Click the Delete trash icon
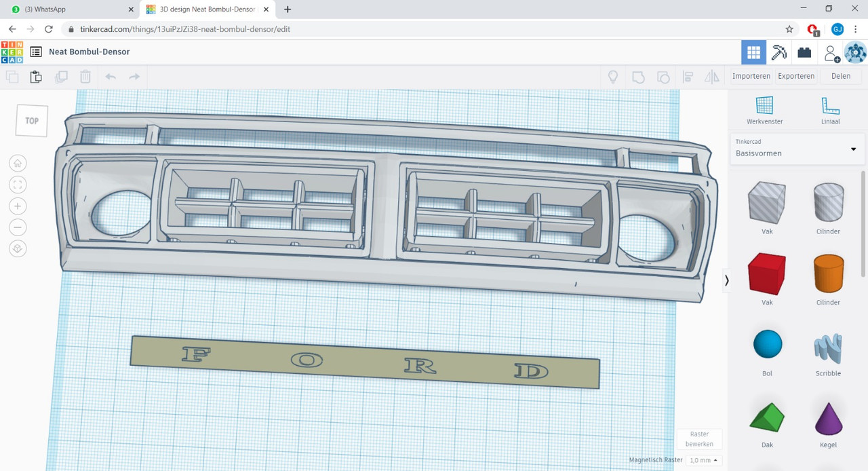This screenshot has height=471, width=868. (85, 77)
